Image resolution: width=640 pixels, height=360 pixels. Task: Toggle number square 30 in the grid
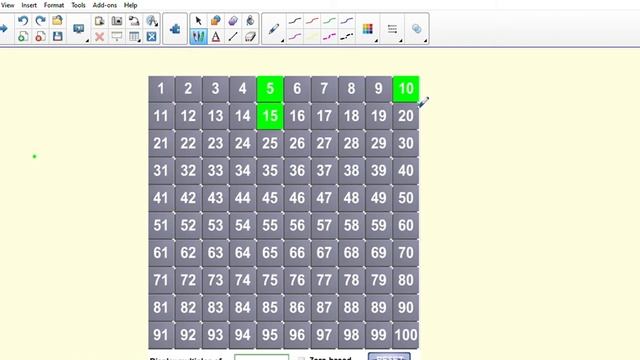pos(406,143)
